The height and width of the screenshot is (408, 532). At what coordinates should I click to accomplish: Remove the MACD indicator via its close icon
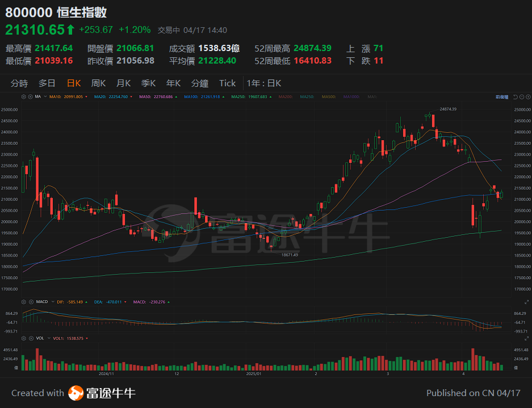coord(31,302)
